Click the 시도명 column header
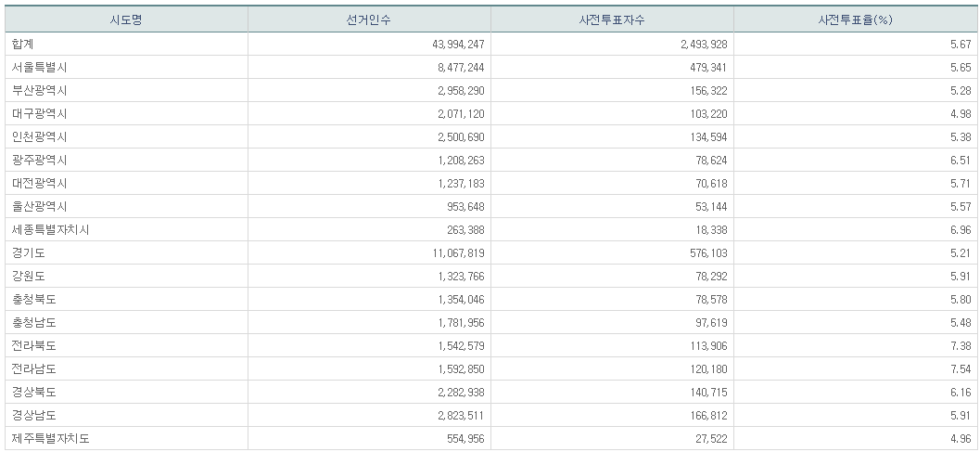 (126, 19)
